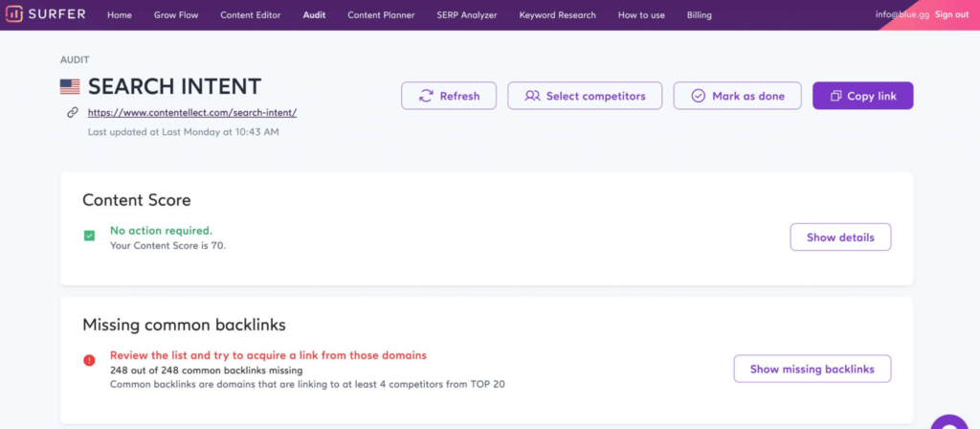Screen dimensions: 980x429
Task: Switch to SERP Analyzer
Action: [467, 15]
